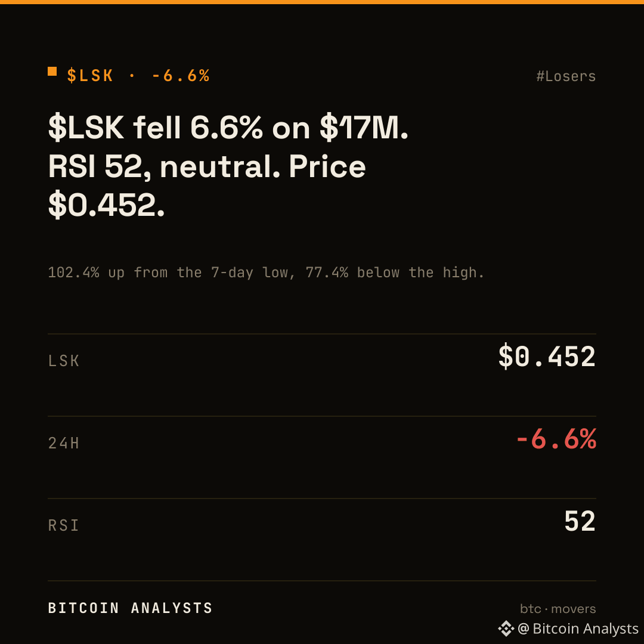
Task: Click the @ Bitcoin Analysts handle
Action: coord(578,628)
